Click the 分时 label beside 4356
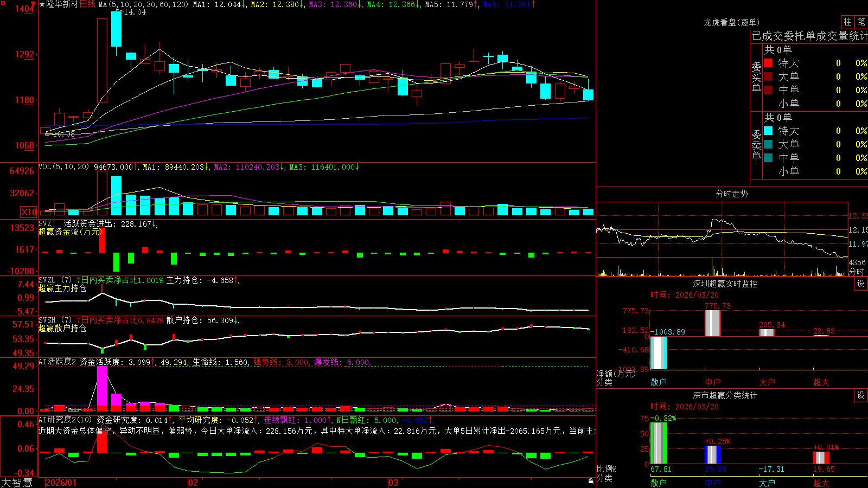The height and width of the screenshot is (488, 868). (x=857, y=272)
